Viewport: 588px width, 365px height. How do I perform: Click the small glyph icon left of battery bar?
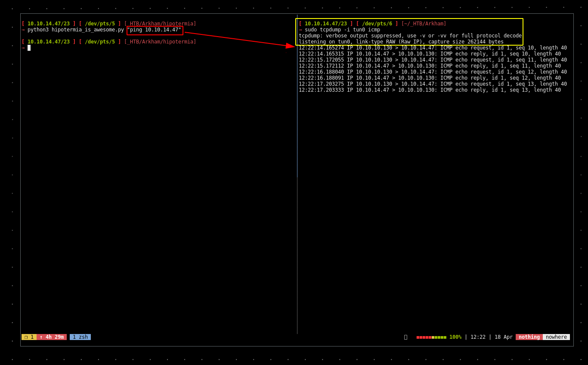[405, 337]
